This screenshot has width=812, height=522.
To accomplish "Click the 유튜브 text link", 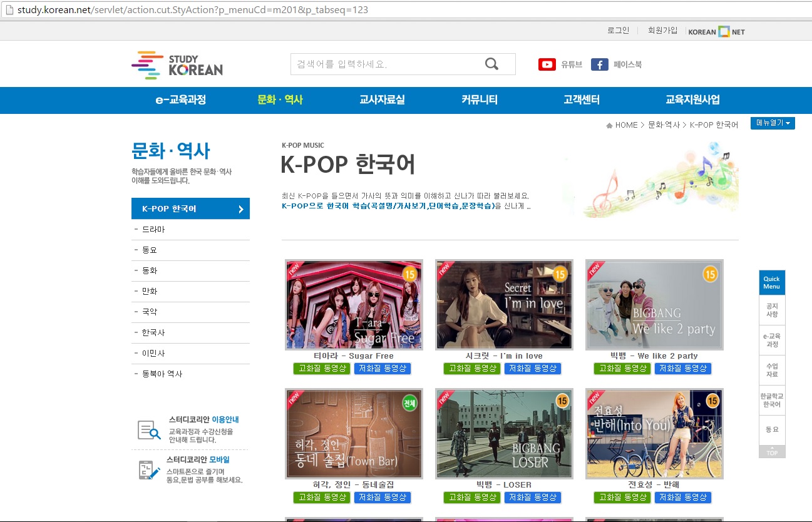I will [x=572, y=64].
